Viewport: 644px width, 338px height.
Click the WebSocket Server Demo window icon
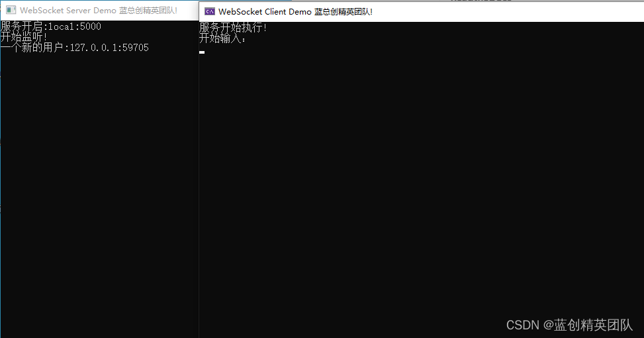coord(11,10)
